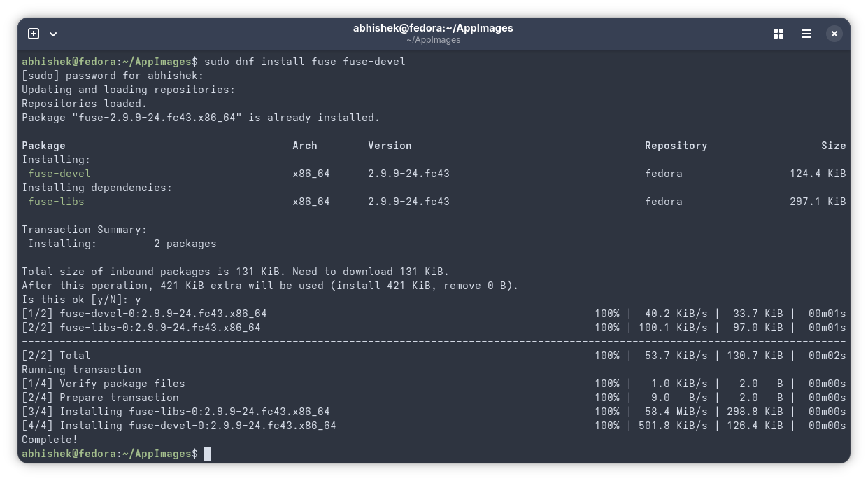Click the ~/AppImages subtitle in header
868x481 pixels.
(433, 40)
